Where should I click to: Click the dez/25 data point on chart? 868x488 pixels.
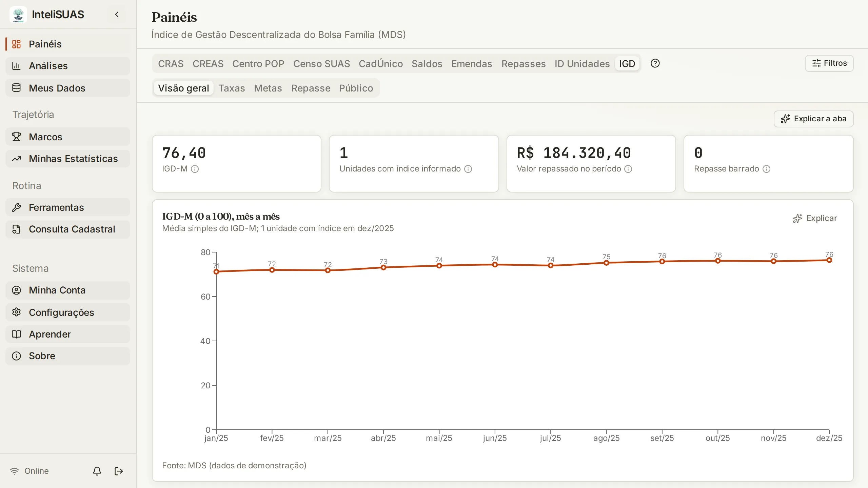coord(829,260)
